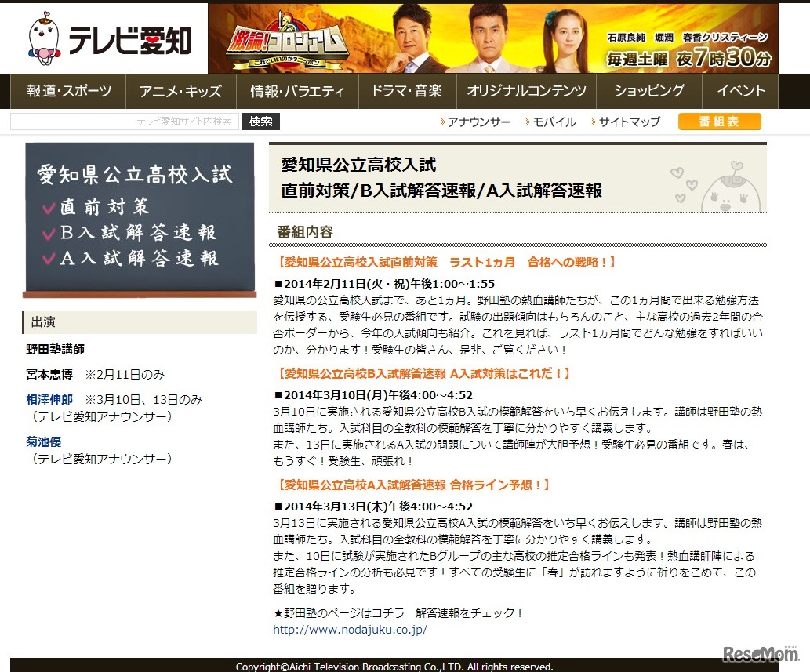Open the サイトマップ link
The width and height of the screenshot is (810, 672).
[x=632, y=122]
